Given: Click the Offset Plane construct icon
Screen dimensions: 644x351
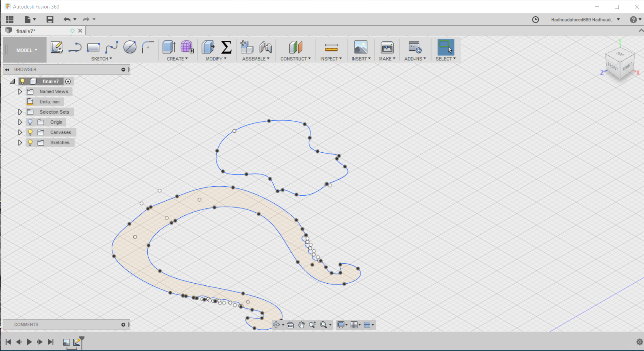Looking at the screenshot, I should tap(295, 47).
